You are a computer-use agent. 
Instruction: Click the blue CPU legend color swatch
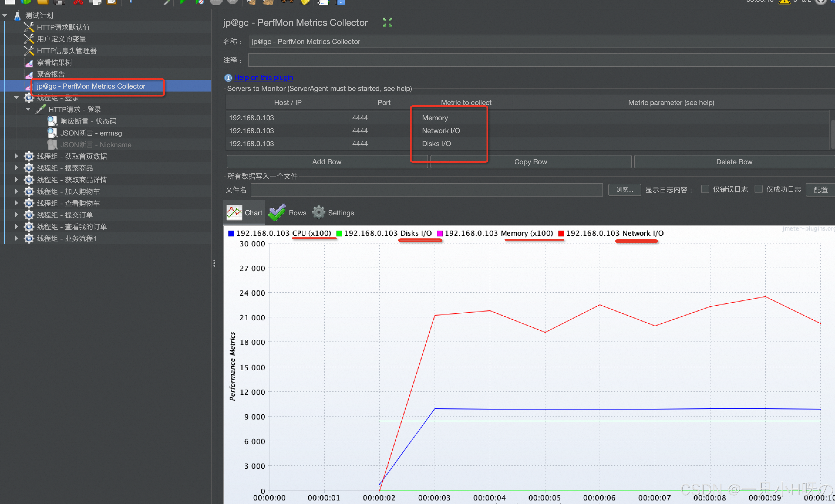click(x=231, y=233)
